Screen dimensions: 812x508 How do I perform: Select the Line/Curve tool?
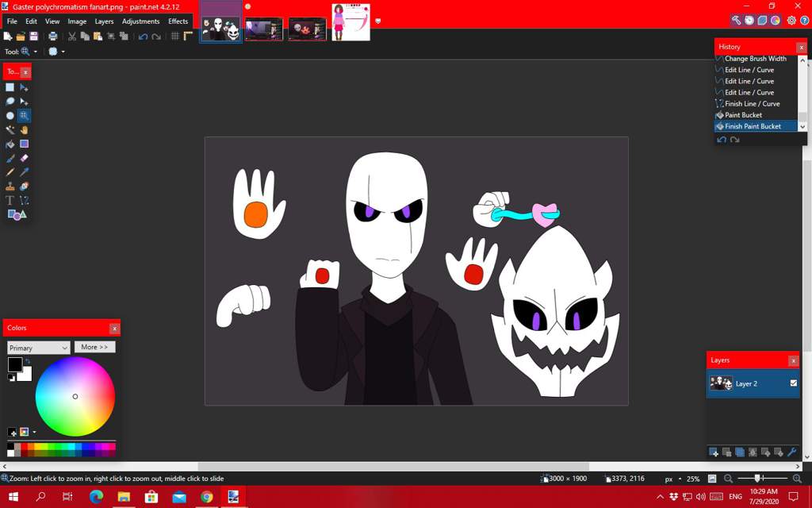[24, 200]
